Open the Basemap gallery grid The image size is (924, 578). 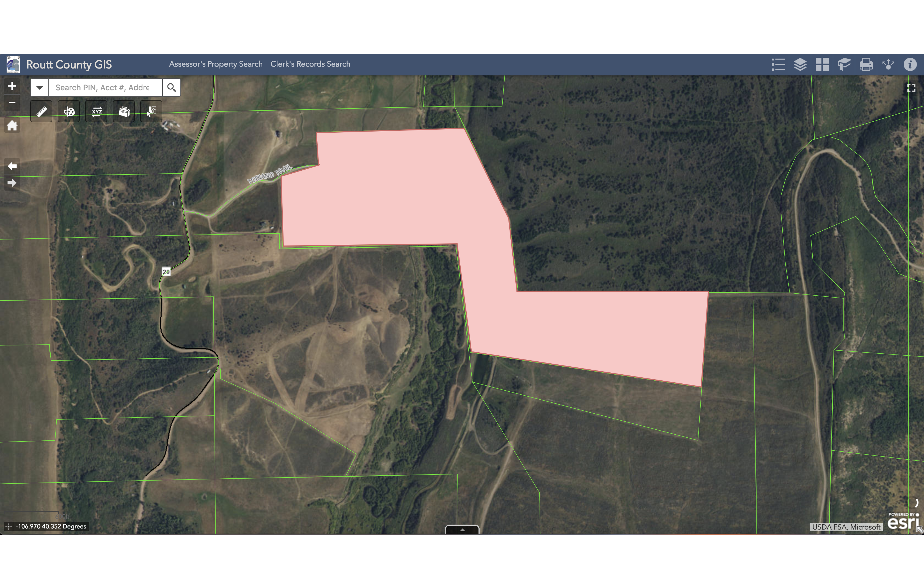click(x=822, y=65)
